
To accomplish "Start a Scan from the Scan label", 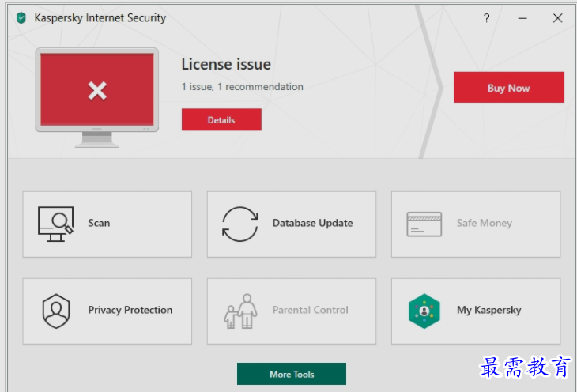I will [99, 223].
